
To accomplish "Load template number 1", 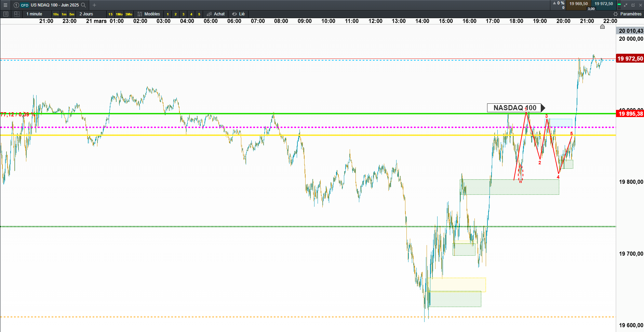I will click(x=167, y=14).
